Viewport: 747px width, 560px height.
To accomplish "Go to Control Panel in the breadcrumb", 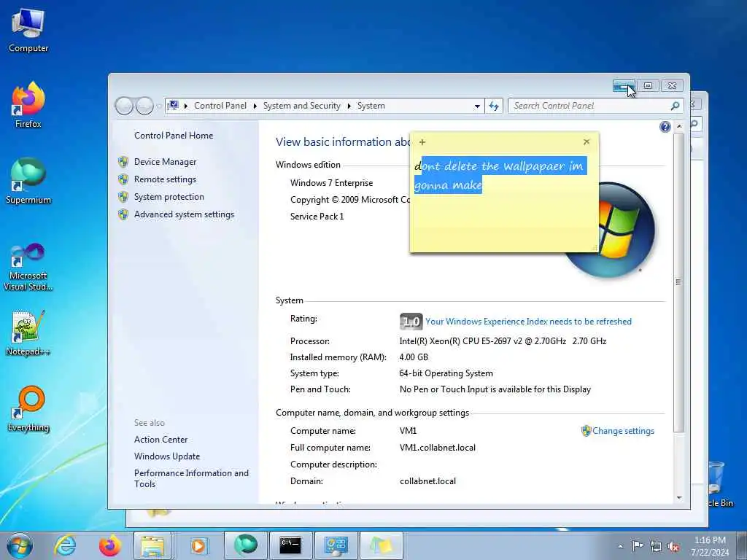I will click(x=220, y=106).
